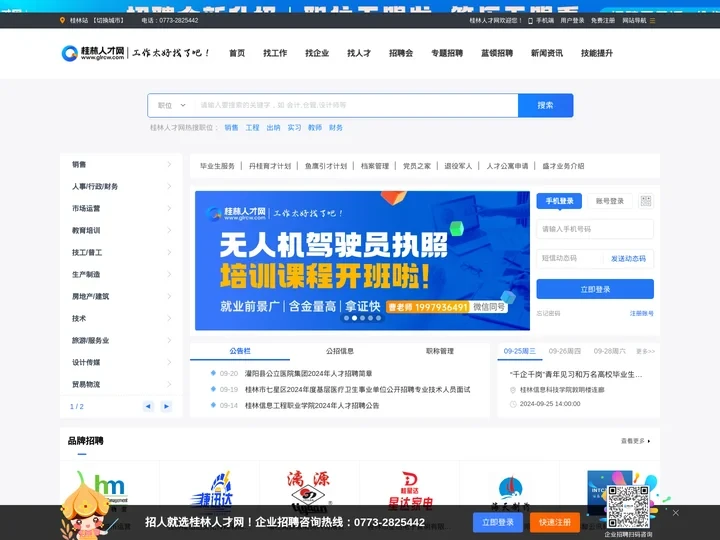Click the 查看更多 brand recruitment link
This screenshot has height=540, width=720.
[636, 441]
